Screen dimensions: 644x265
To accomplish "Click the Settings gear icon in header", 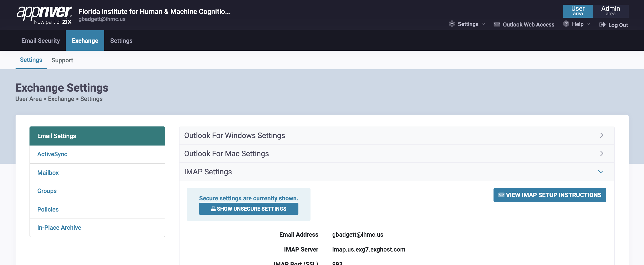I will coord(452,24).
